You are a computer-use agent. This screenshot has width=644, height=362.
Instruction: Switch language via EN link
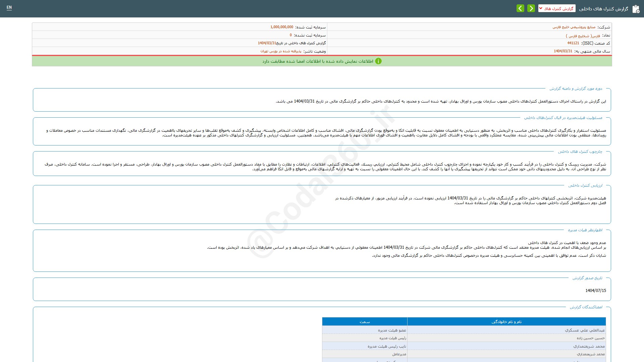(x=9, y=7)
